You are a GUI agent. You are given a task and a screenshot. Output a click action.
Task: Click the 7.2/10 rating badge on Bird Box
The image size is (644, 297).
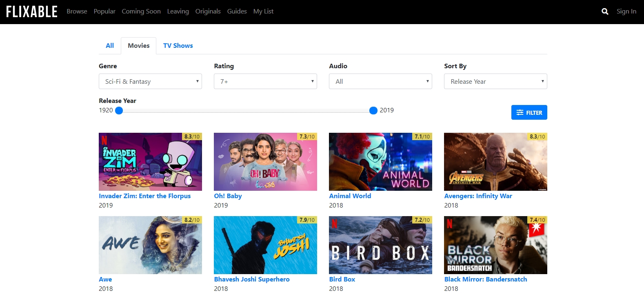(x=422, y=220)
